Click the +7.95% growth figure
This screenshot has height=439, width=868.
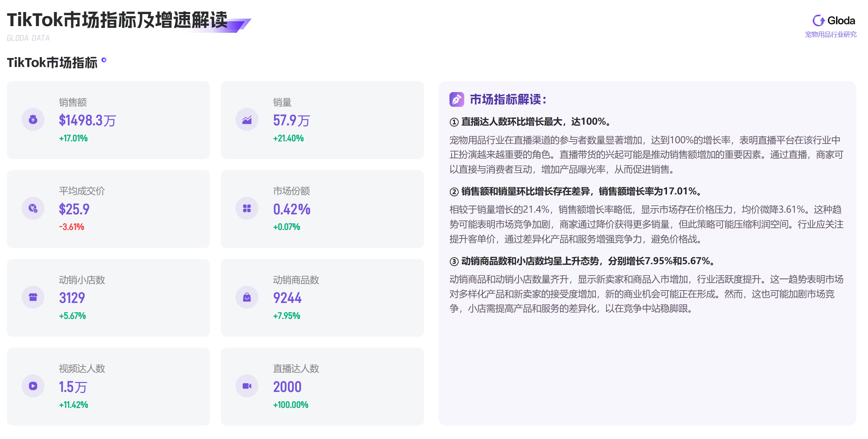pos(287,316)
